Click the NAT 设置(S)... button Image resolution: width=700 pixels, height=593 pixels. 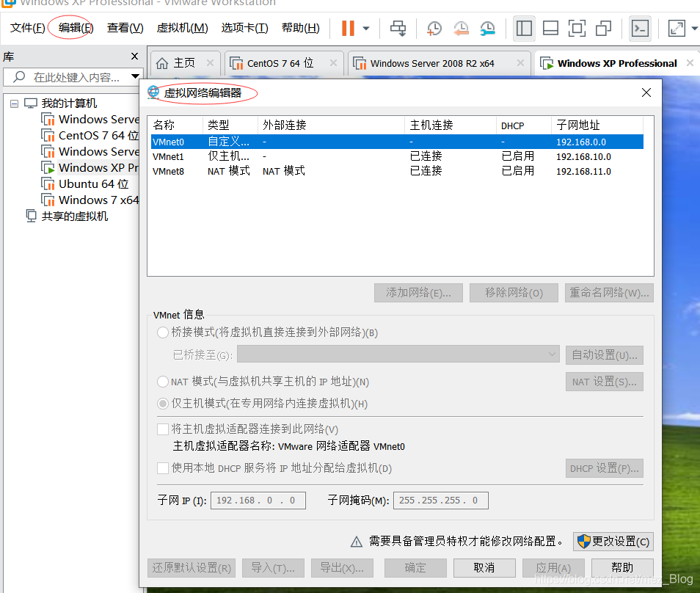click(x=605, y=382)
